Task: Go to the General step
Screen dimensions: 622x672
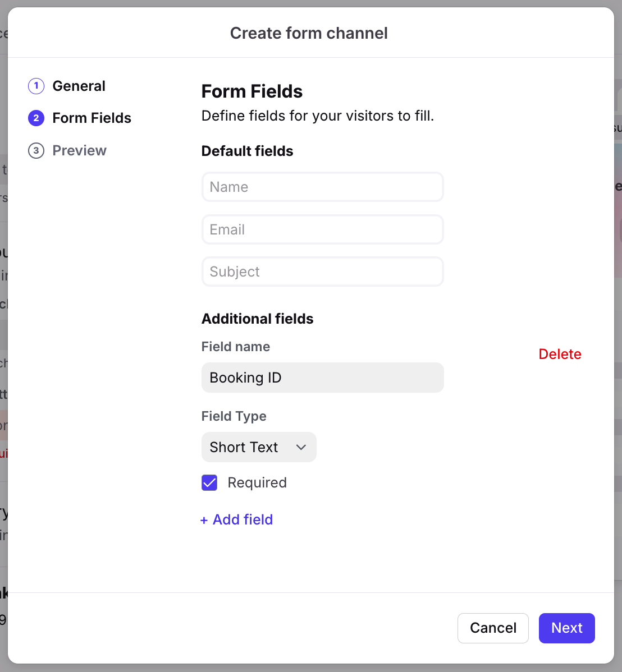Action: 79,86
